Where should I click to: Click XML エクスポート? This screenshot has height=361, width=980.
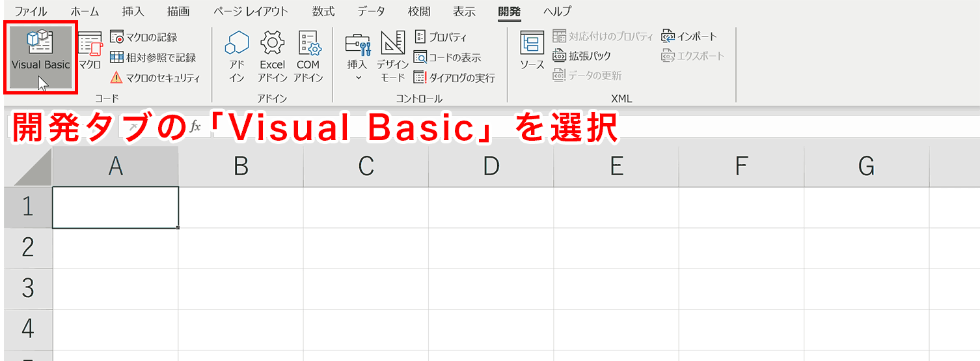click(x=693, y=56)
